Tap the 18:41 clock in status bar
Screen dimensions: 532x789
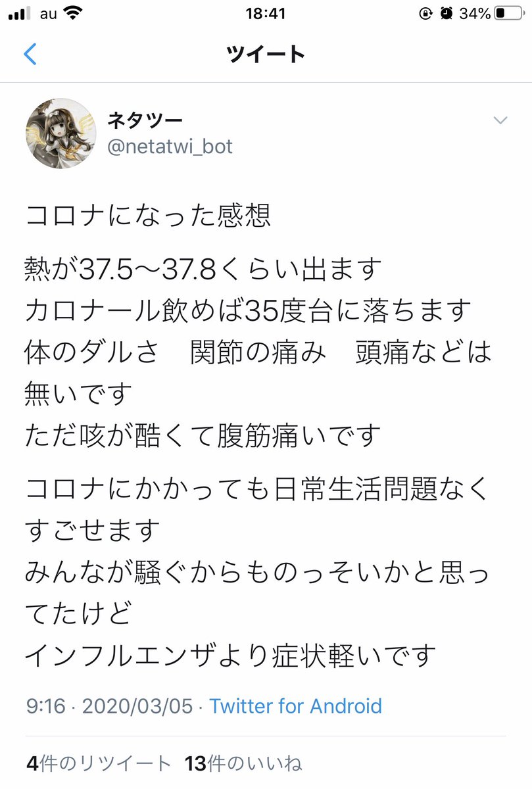click(266, 13)
